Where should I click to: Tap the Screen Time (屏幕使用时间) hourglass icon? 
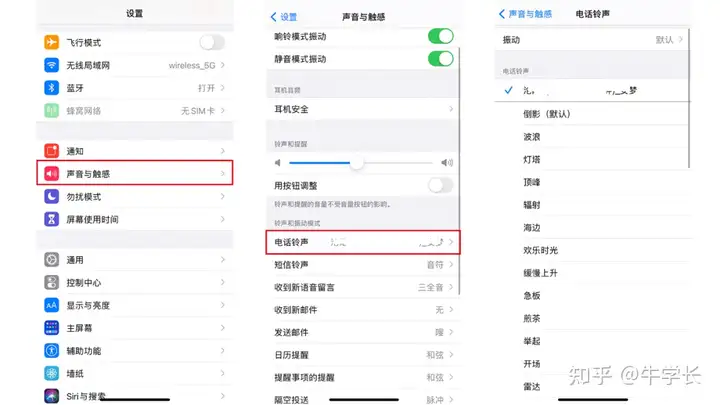click(51, 219)
